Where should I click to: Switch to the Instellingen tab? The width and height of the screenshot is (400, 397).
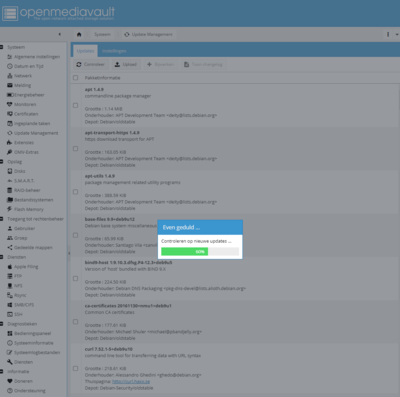tap(114, 51)
